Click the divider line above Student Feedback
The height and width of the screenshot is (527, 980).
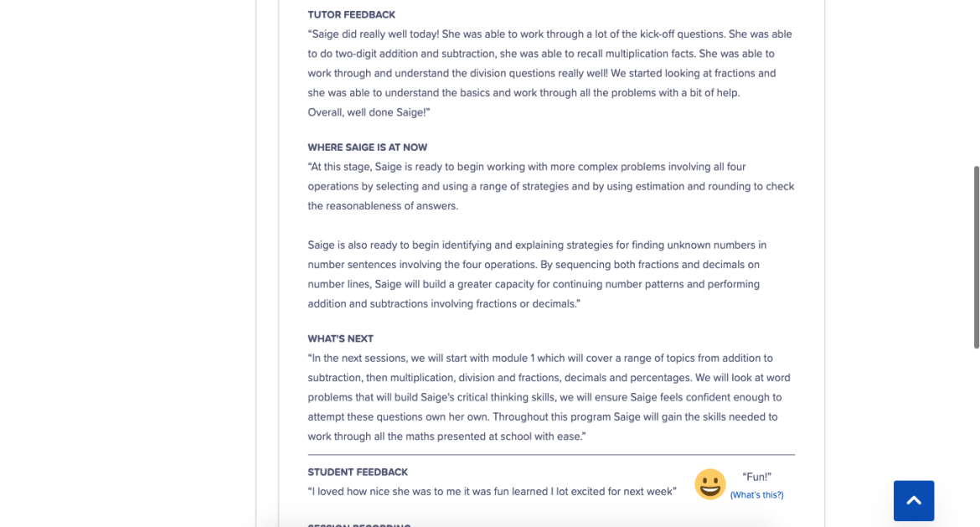point(550,455)
